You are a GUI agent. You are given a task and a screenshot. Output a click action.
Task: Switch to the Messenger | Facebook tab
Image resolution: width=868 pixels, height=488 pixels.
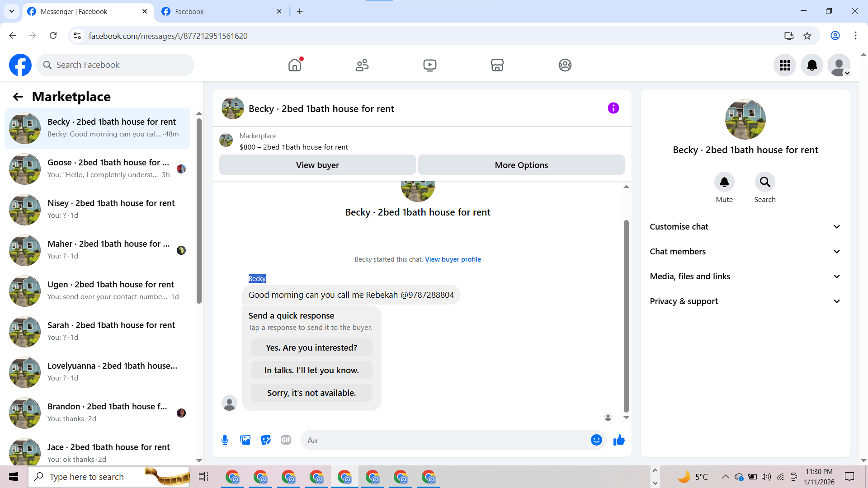[87, 12]
